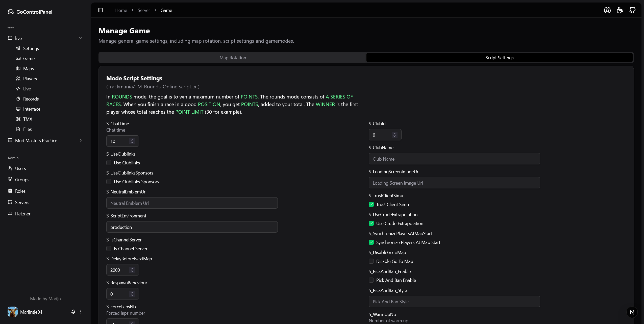Toggle the sidebar panel icon
The image size is (644, 324).
(101, 10)
